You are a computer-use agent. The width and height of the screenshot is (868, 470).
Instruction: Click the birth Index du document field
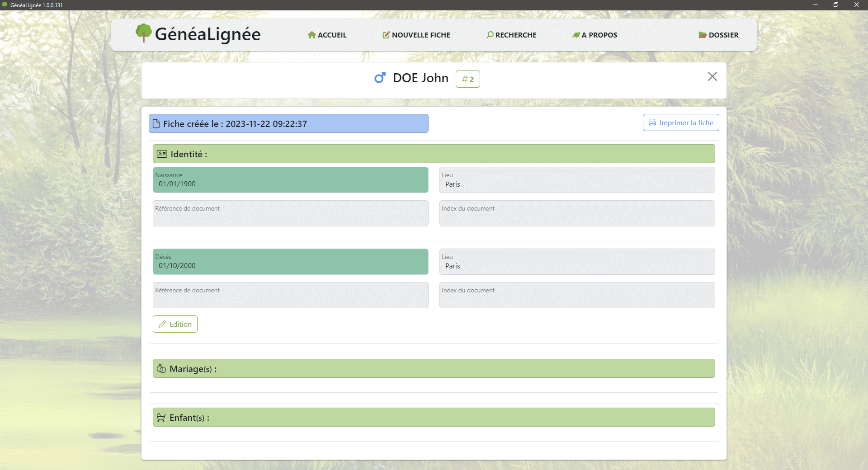[577, 214]
